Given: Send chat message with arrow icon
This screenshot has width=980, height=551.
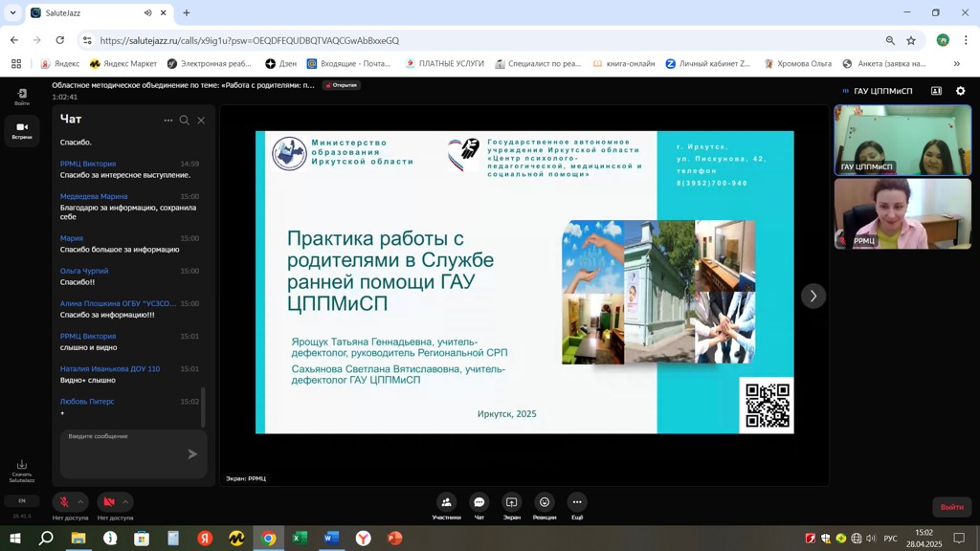Looking at the screenshot, I should [x=192, y=454].
